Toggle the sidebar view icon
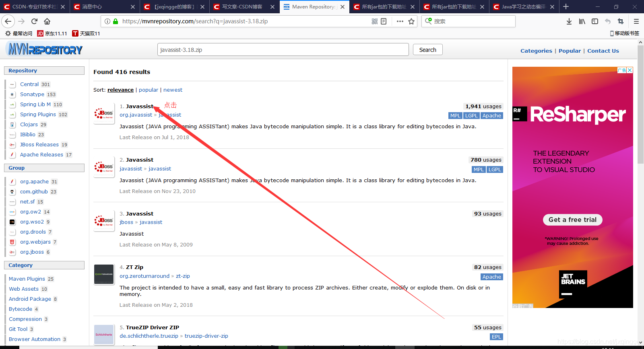Viewport: 644px width, 349px height. 595,21
